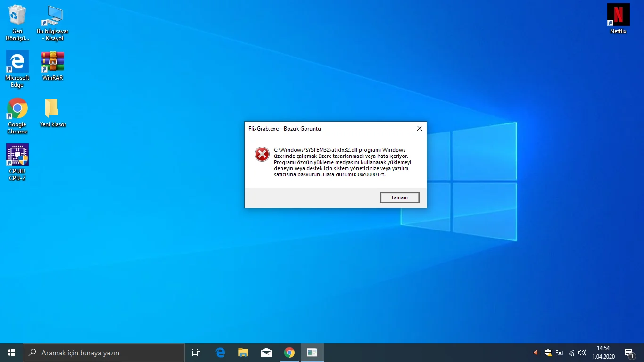The image size is (644, 362).
Task: Click Tamam to dismiss the error
Action: (399, 197)
